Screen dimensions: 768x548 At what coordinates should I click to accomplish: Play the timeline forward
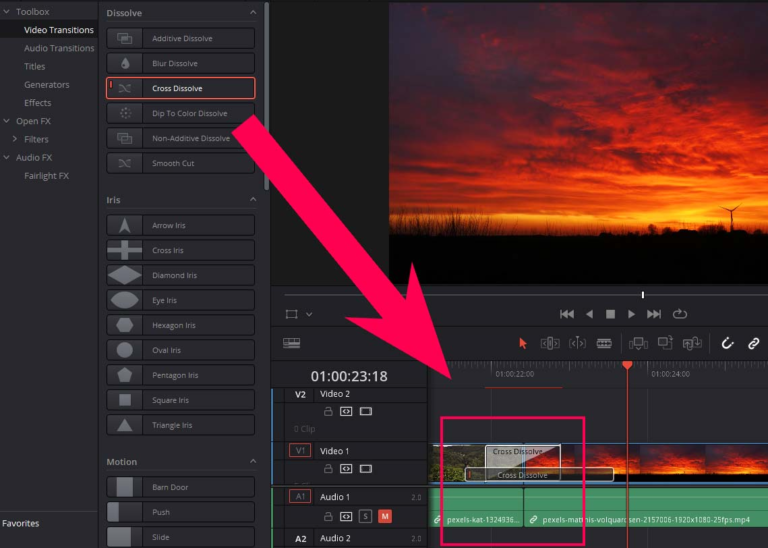631,314
